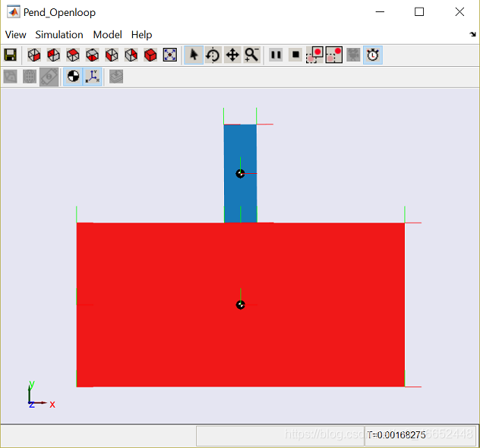
Task: Toggle center of gravity marker display
Action: (73, 76)
